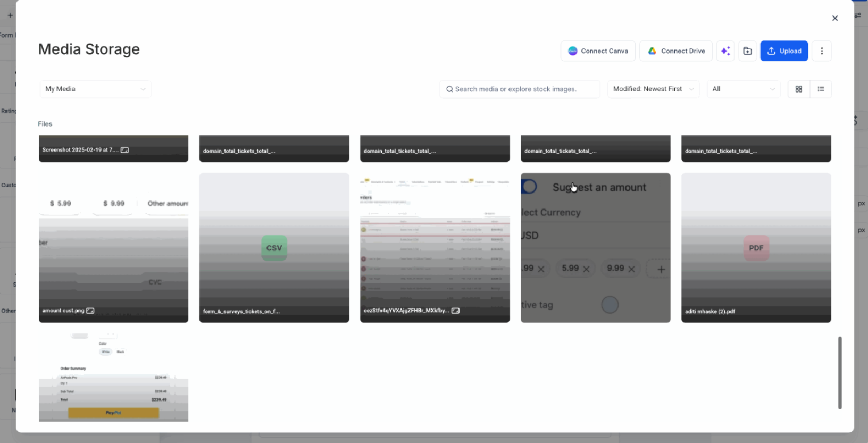Click the new folder icon
The image size is (868, 443).
(747, 51)
